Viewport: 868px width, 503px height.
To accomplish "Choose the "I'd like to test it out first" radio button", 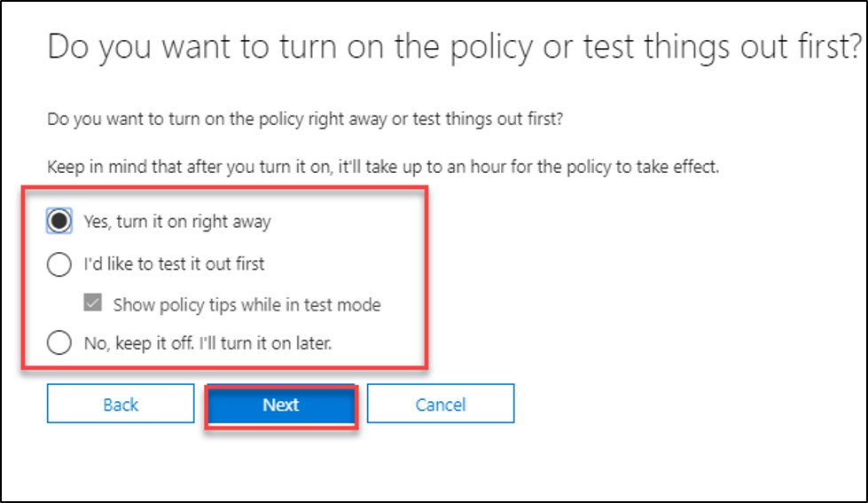I will tap(59, 263).
